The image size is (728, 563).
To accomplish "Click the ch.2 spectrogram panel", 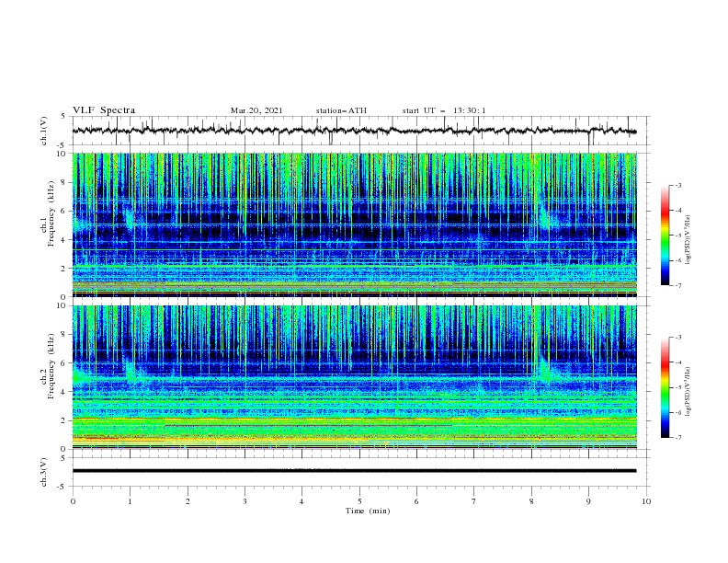I will pos(354,377).
